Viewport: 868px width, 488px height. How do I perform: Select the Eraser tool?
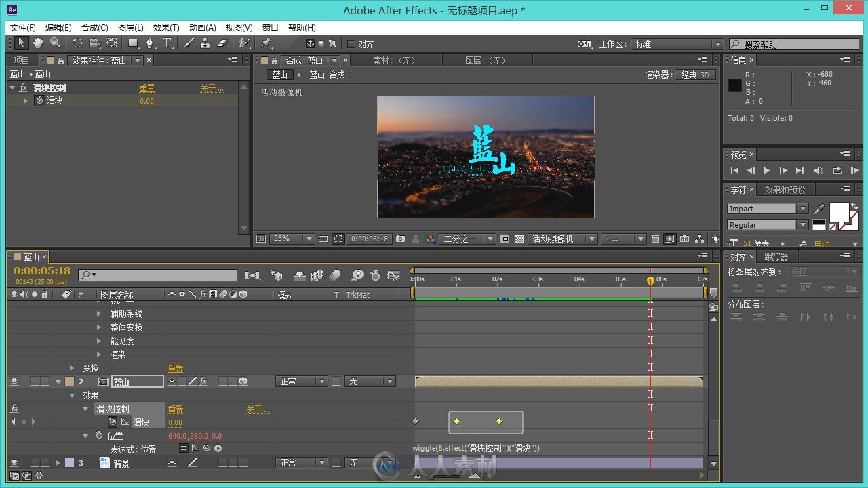[222, 43]
